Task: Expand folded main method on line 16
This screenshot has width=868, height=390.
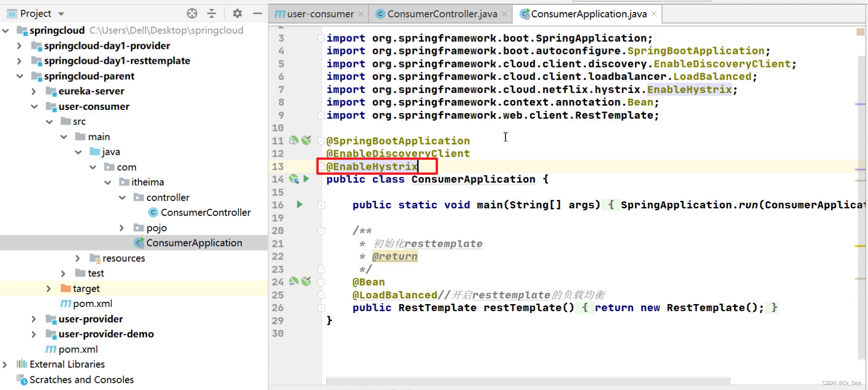Action: (322, 205)
